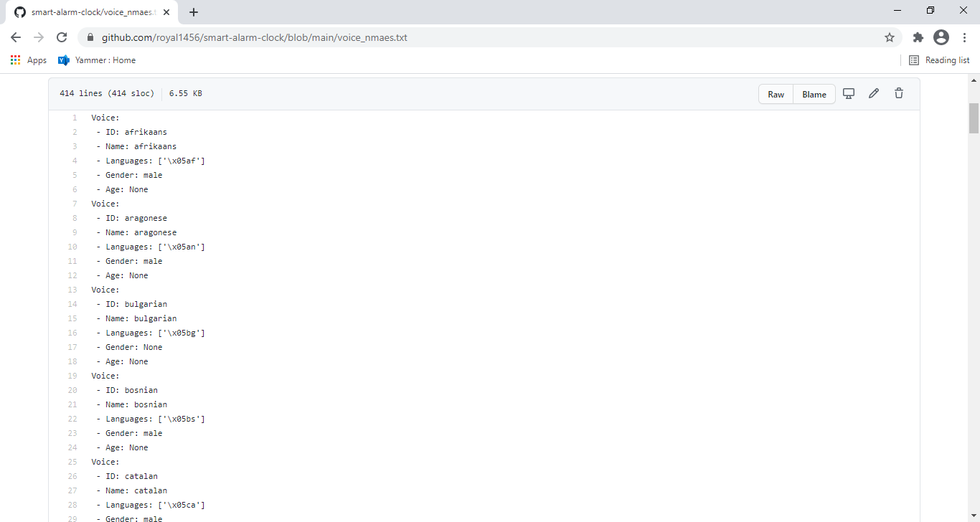
Task: Close the voice_nmaes.txt tab
Action: tap(166, 12)
